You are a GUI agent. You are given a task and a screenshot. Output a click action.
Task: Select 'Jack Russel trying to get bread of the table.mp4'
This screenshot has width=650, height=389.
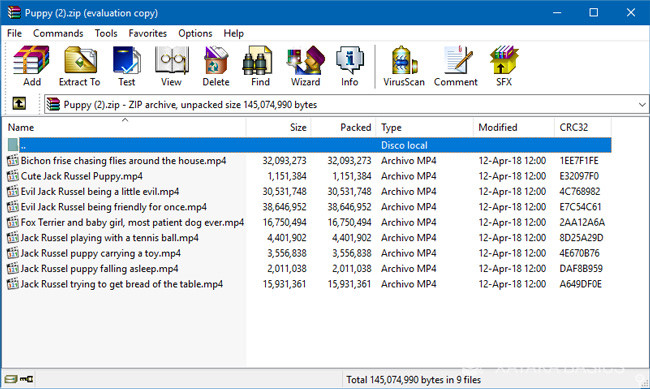pyautogui.click(x=122, y=284)
